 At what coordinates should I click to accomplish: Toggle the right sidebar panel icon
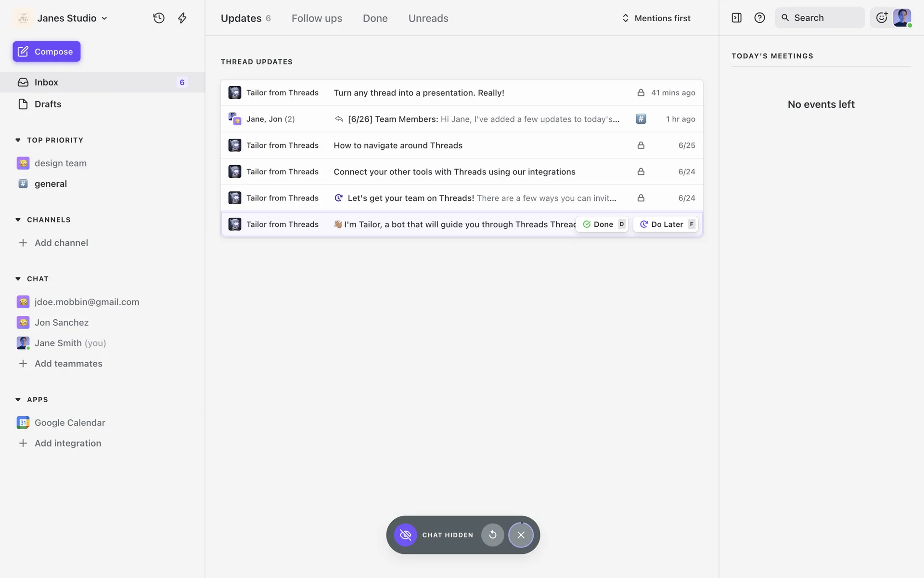[736, 18]
